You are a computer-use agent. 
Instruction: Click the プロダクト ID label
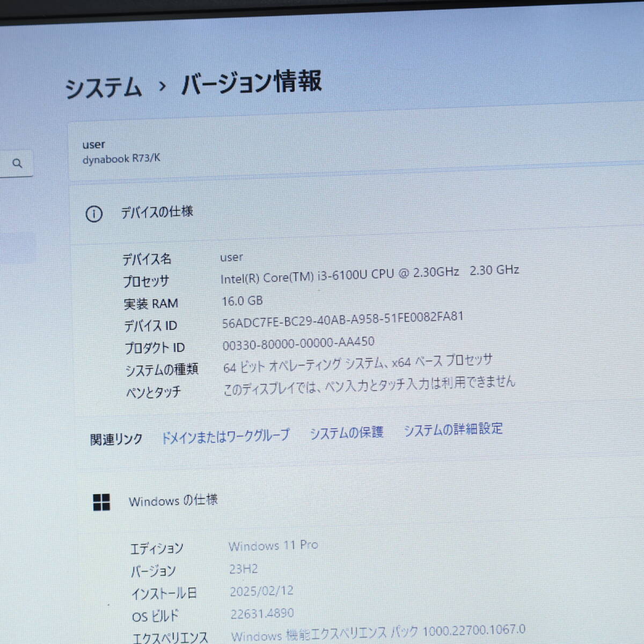(155, 348)
